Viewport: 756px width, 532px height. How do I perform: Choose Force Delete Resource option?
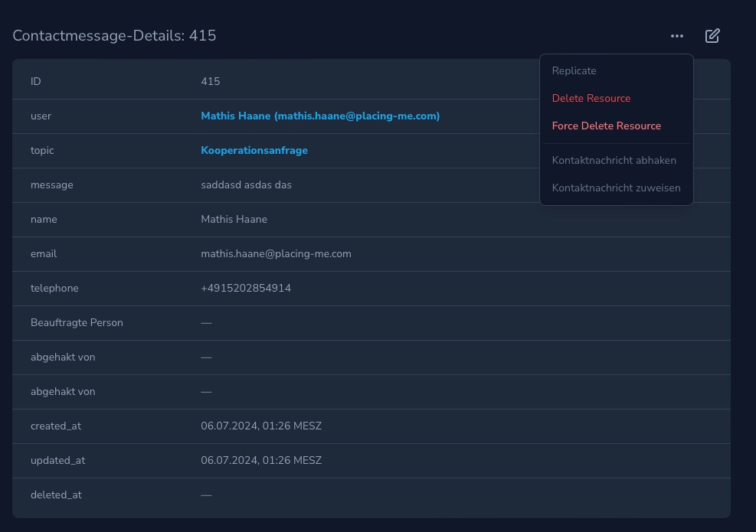(x=606, y=126)
